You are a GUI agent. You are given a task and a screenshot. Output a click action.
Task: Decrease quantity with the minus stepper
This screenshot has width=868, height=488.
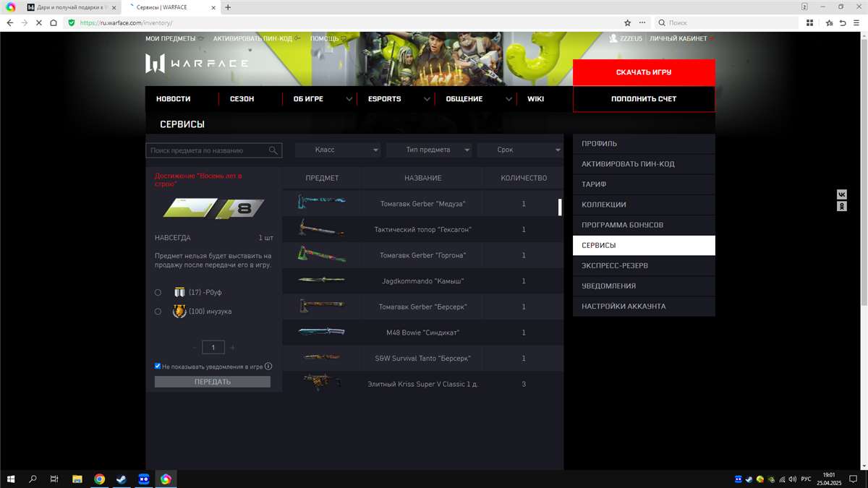[195, 348]
